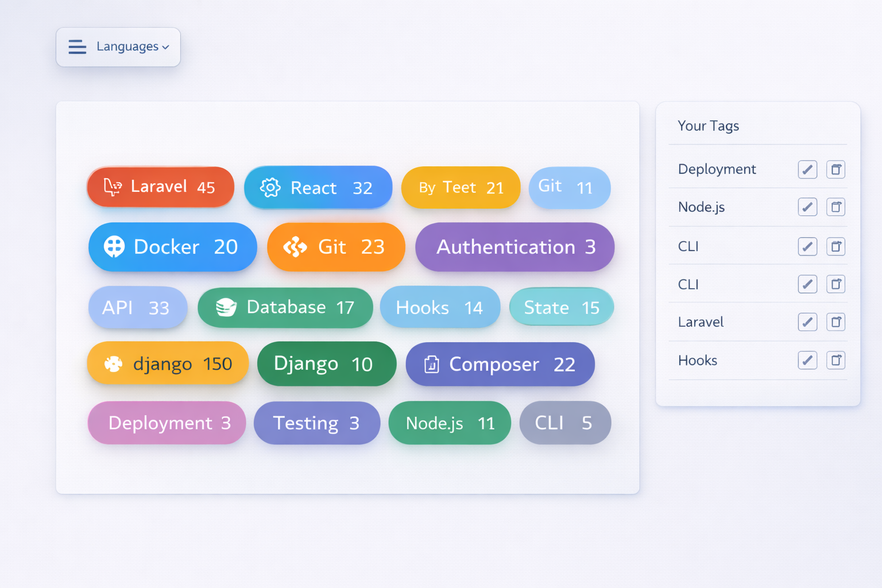
Task: Click the Docker icon on blue tag
Action: [x=114, y=246]
